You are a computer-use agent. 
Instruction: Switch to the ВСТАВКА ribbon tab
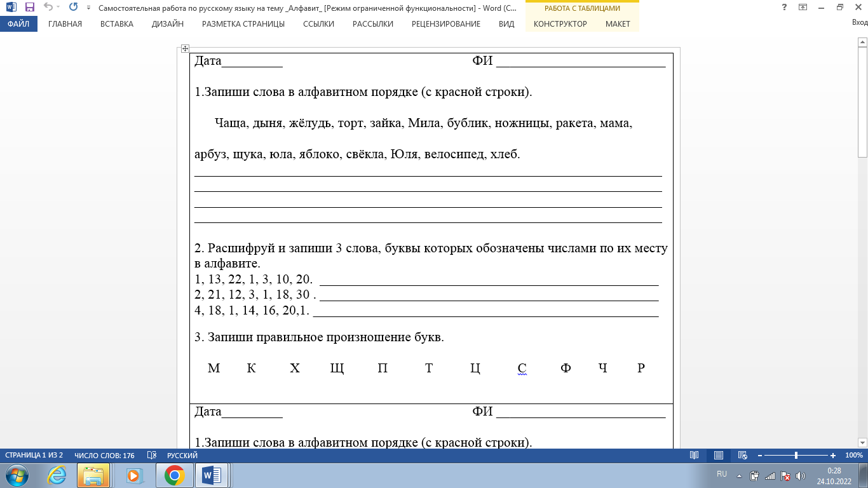click(x=117, y=24)
